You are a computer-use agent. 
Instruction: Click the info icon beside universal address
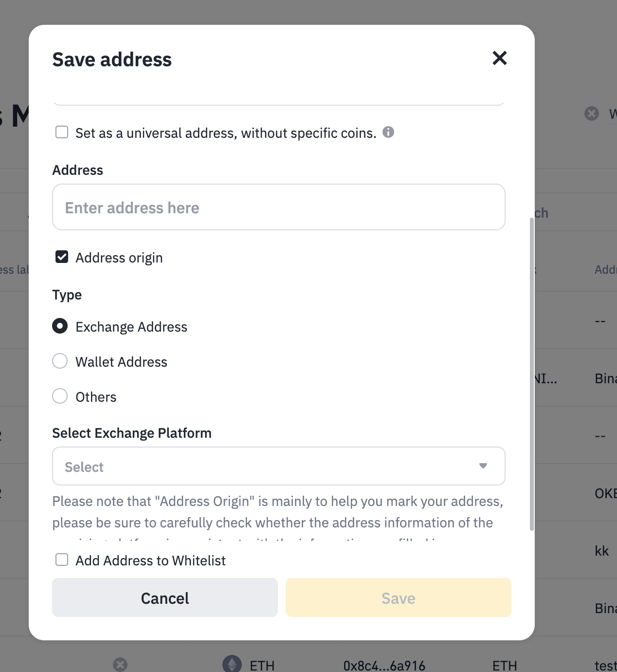[388, 132]
